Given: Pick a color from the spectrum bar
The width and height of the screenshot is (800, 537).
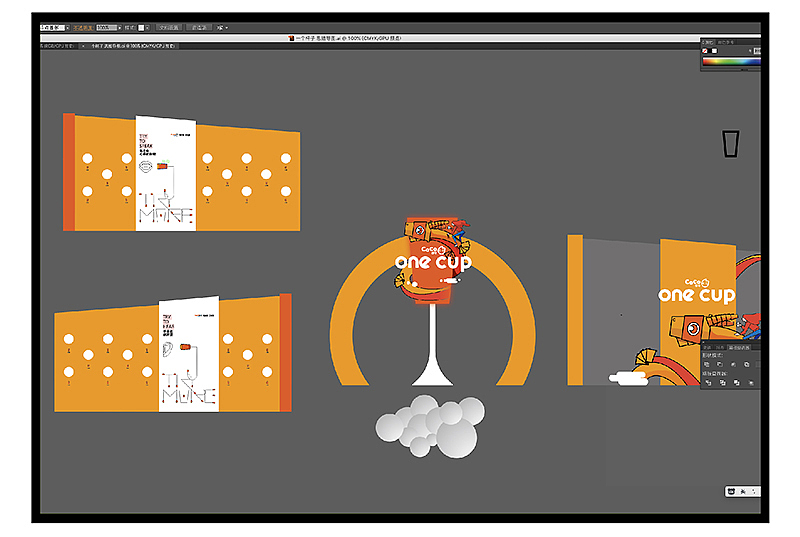Looking at the screenshot, I should coord(732,61).
